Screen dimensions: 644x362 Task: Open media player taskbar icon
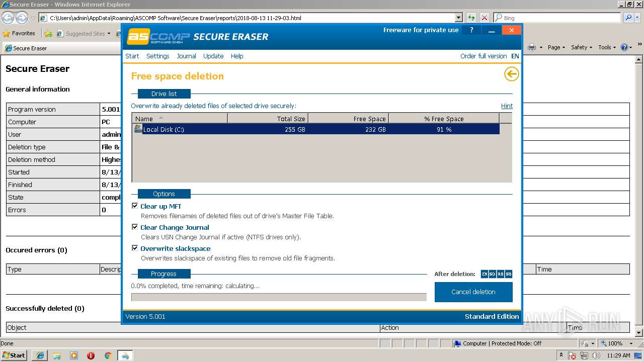pyautogui.click(x=74, y=355)
